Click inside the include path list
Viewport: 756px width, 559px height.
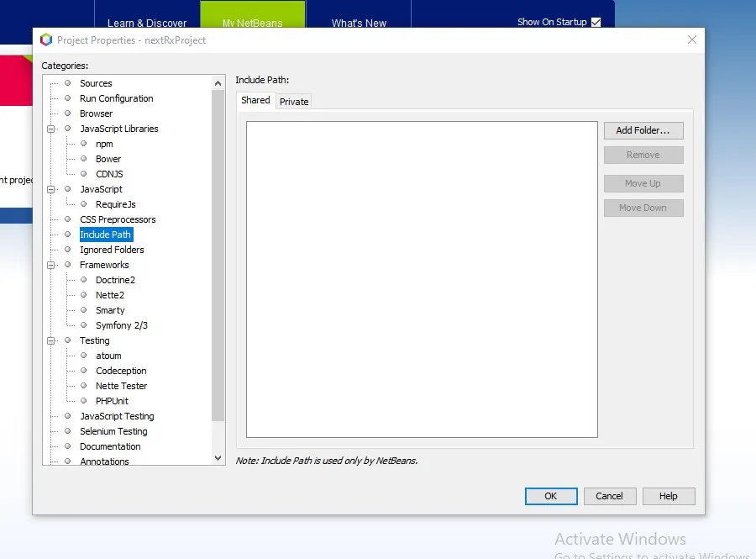pos(422,279)
